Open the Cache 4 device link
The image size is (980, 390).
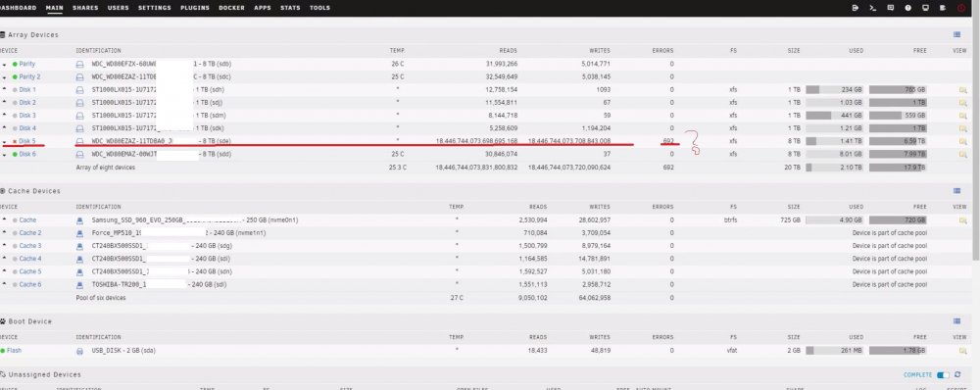30,259
